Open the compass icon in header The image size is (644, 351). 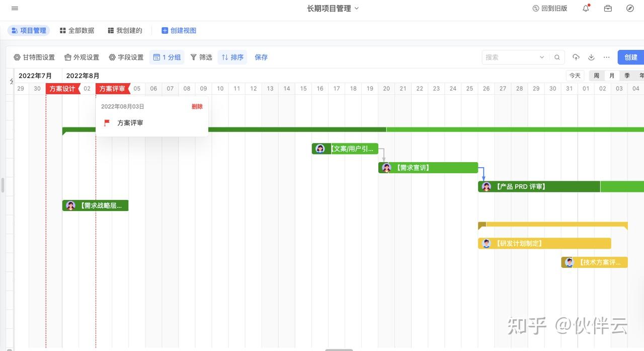(630, 9)
